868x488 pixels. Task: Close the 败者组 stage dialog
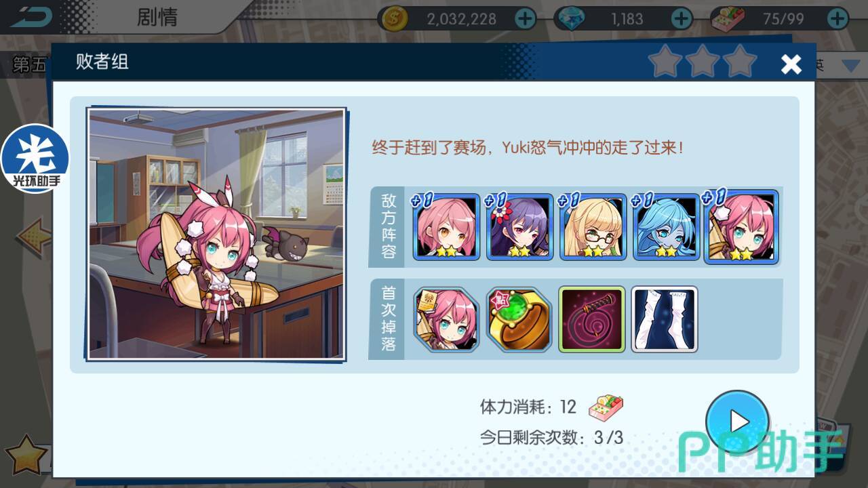791,64
